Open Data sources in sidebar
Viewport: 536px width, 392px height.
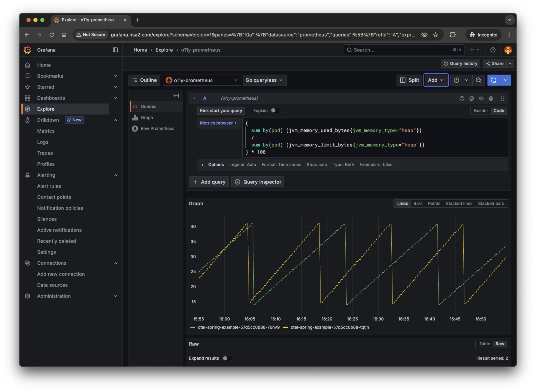52,285
